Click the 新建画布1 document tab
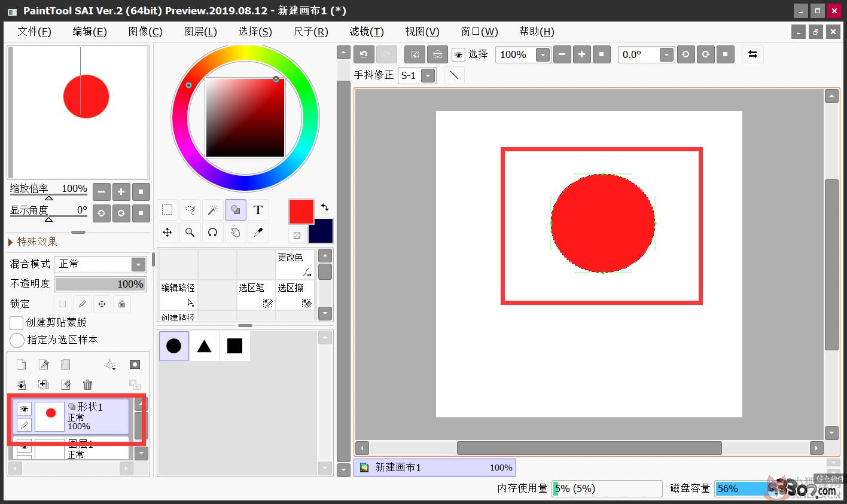Viewport: 847px width, 504px height. 435,468
